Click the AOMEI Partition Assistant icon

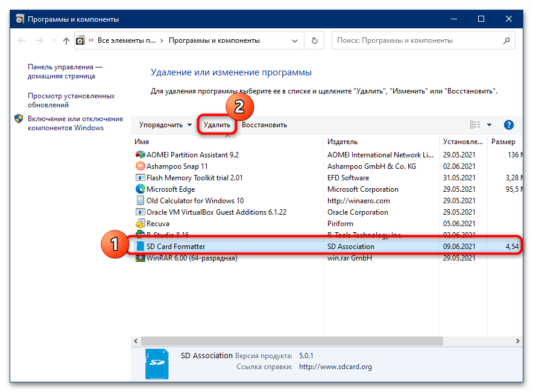(x=140, y=155)
